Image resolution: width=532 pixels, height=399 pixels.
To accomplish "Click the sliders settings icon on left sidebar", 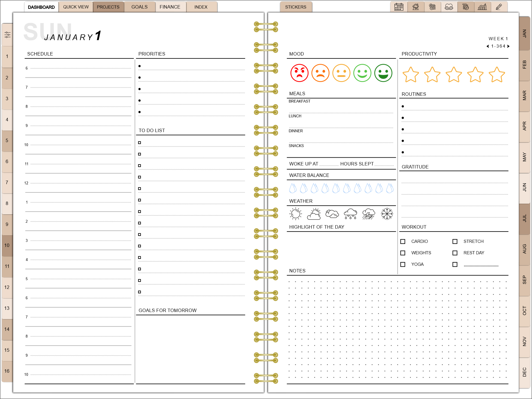I will (7, 35).
